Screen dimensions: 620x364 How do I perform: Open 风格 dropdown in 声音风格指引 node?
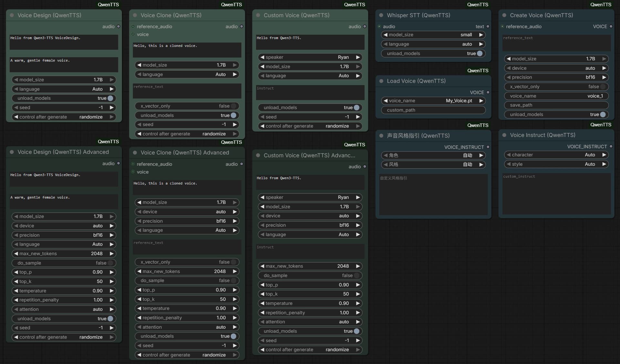click(x=433, y=164)
